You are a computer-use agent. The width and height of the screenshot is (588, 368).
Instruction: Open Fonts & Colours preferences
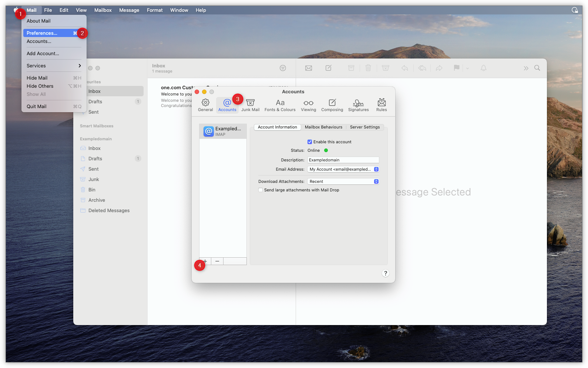point(280,105)
